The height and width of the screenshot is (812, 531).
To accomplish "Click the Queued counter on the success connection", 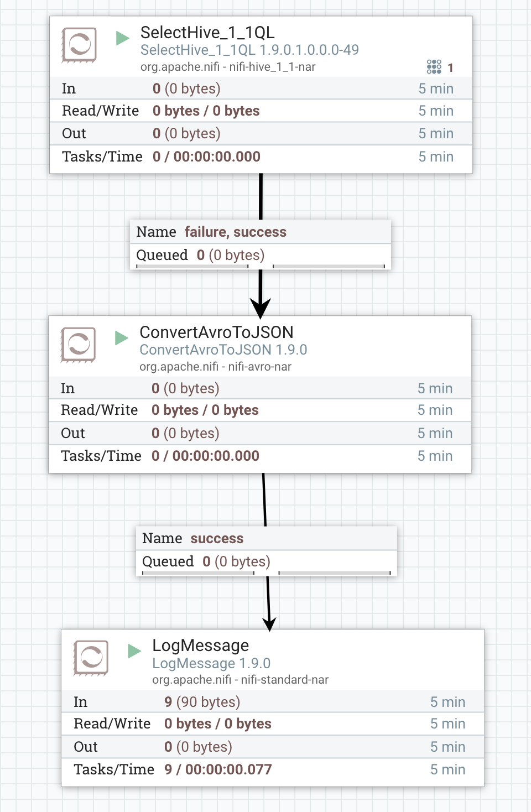I will point(206,561).
